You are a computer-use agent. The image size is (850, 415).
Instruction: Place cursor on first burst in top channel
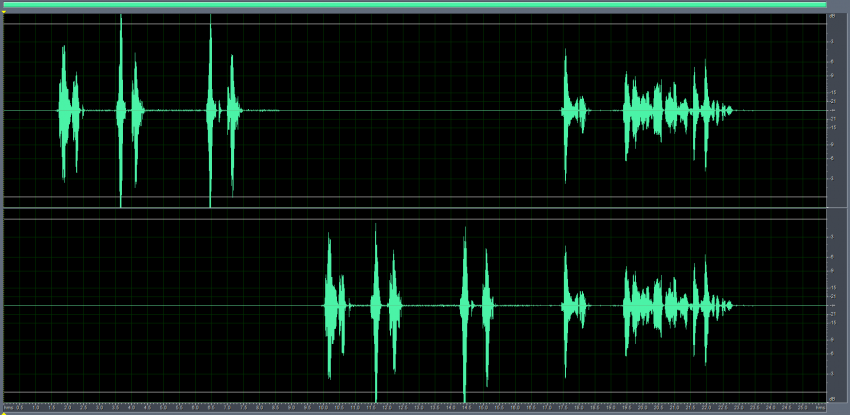(x=68, y=110)
